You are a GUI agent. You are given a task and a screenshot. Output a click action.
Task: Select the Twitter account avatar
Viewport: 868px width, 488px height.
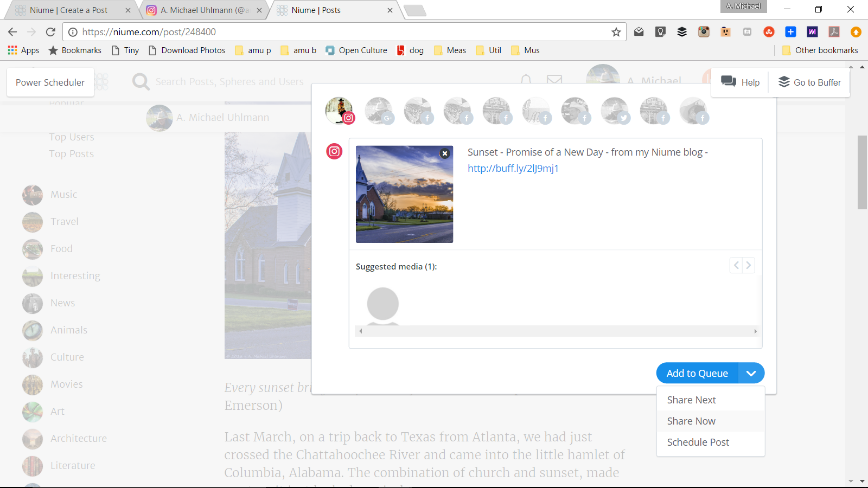pyautogui.click(x=615, y=110)
